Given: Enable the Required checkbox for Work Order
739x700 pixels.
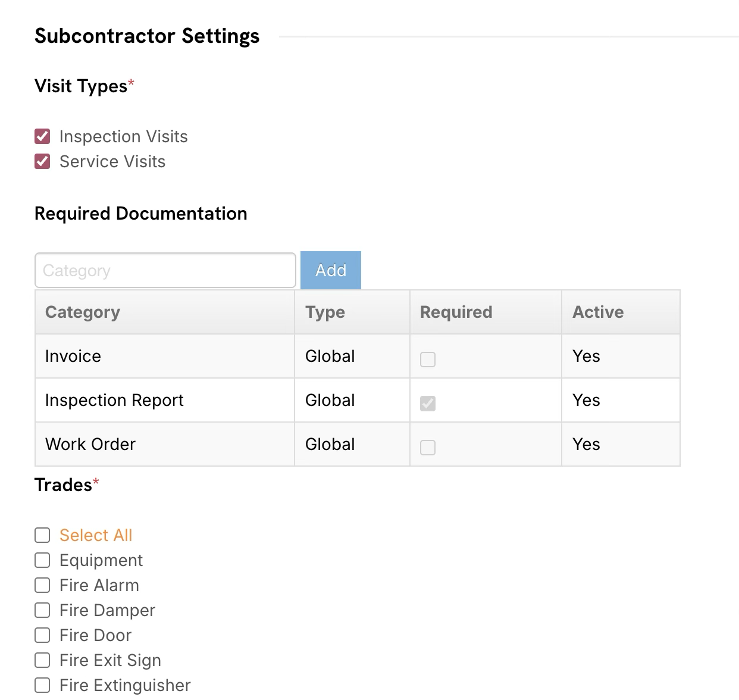Looking at the screenshot, I should [428, 447].
